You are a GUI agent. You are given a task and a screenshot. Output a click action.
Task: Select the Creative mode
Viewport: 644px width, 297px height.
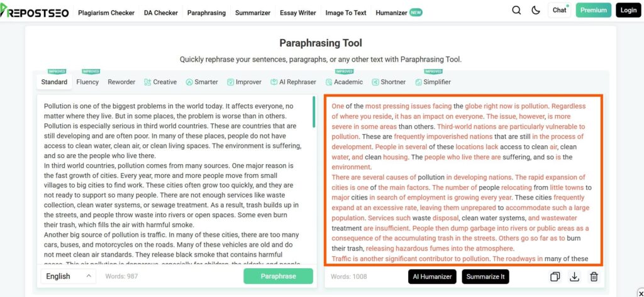click(x=160, y=82)
